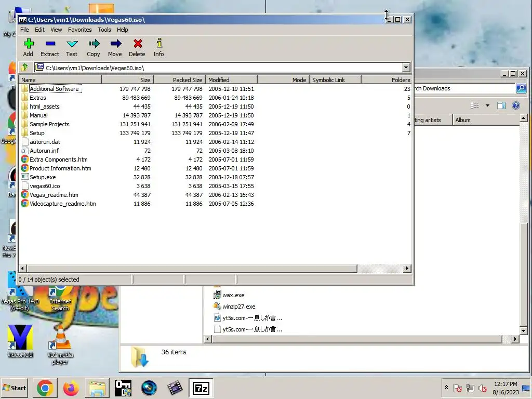Screen dimensions: 532x399
Task: Select the autorun.dat file
Action: point(41,142)
